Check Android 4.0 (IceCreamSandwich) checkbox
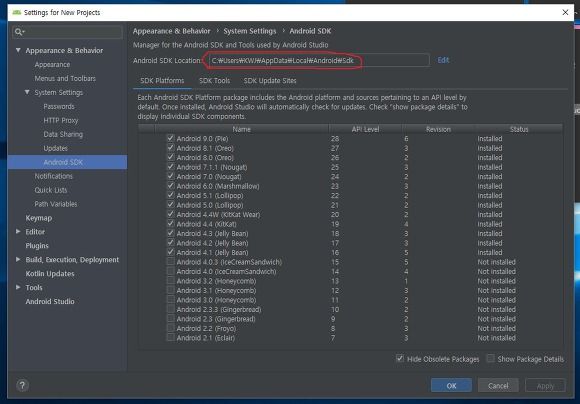This screenshot has width=580, height=404. [x=171, y=271]
